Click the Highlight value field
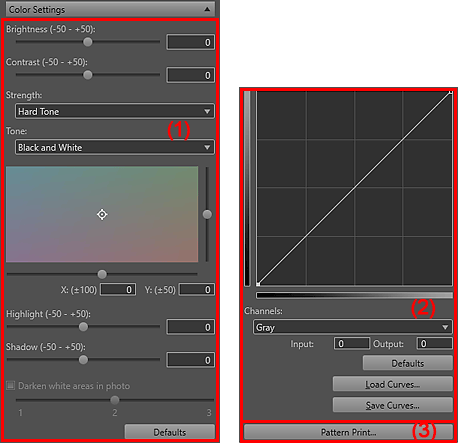The image size is (458, 443). coord(190,327)
